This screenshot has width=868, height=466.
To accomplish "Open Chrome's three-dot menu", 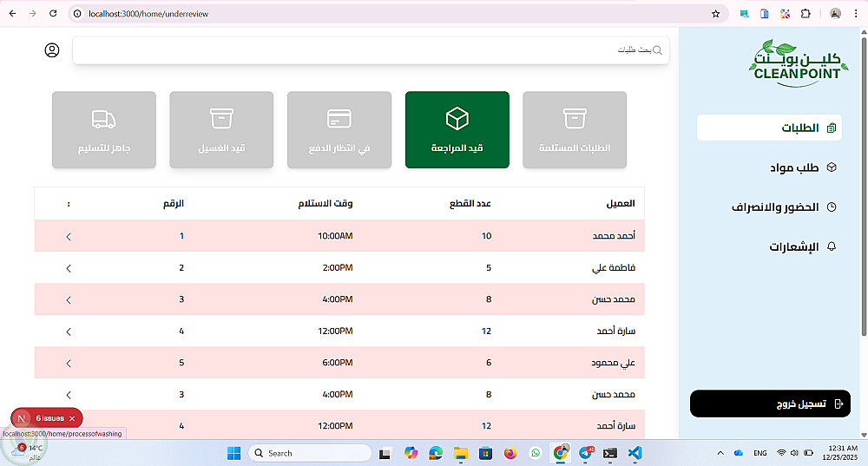I will click(x=856, y=13).
